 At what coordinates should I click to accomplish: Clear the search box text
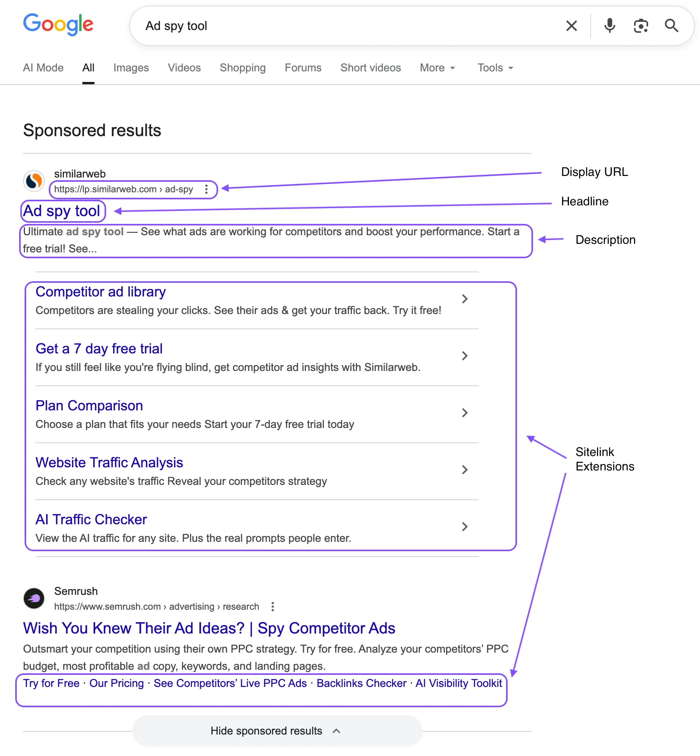point(571,26)
